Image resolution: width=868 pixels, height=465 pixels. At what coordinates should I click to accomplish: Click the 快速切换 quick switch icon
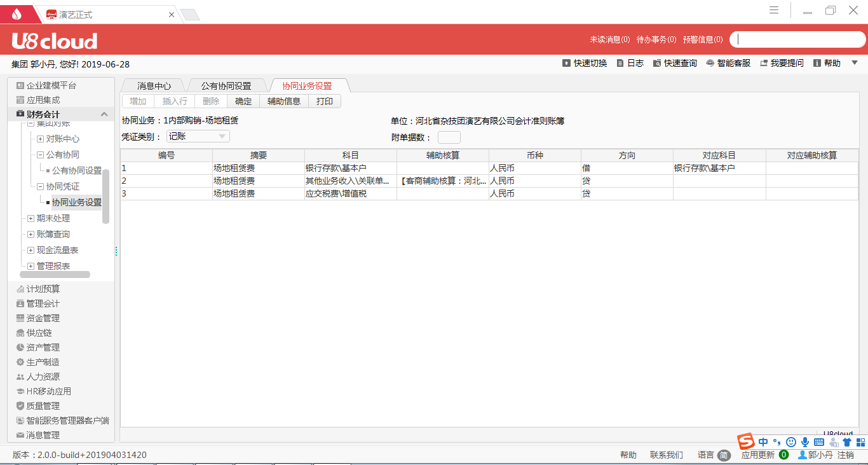(x=566, y=64)
